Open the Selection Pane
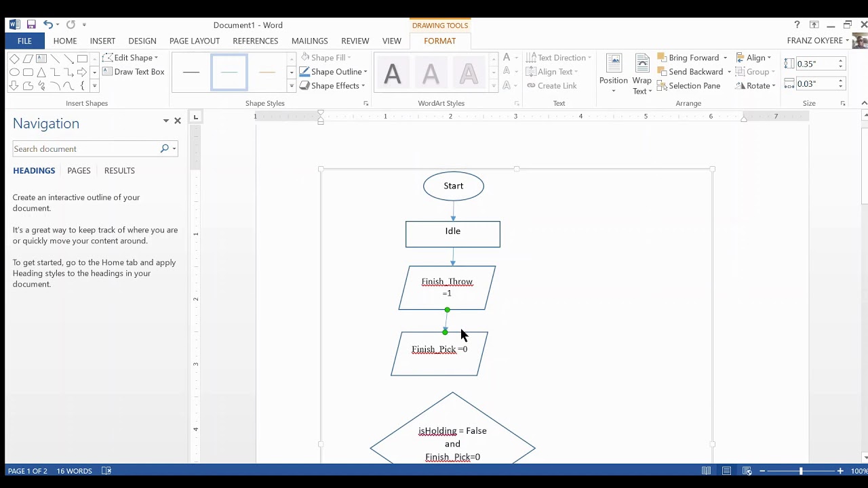The height and width of the screenshot is (488, 868). coord(688,85)
